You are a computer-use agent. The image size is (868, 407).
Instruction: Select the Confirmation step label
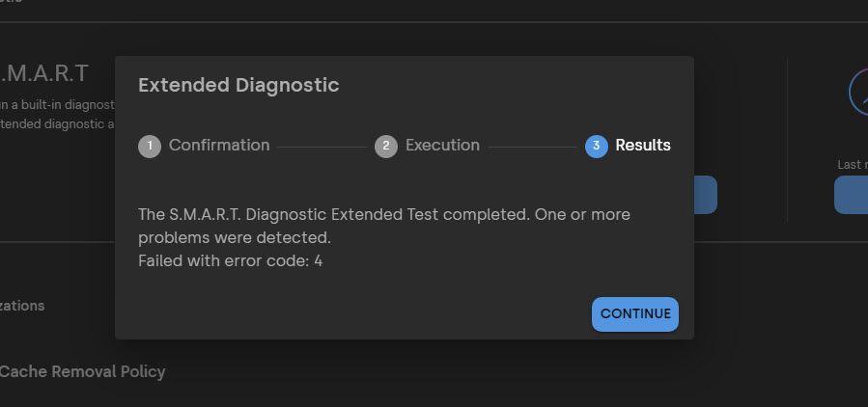point(219,146)
